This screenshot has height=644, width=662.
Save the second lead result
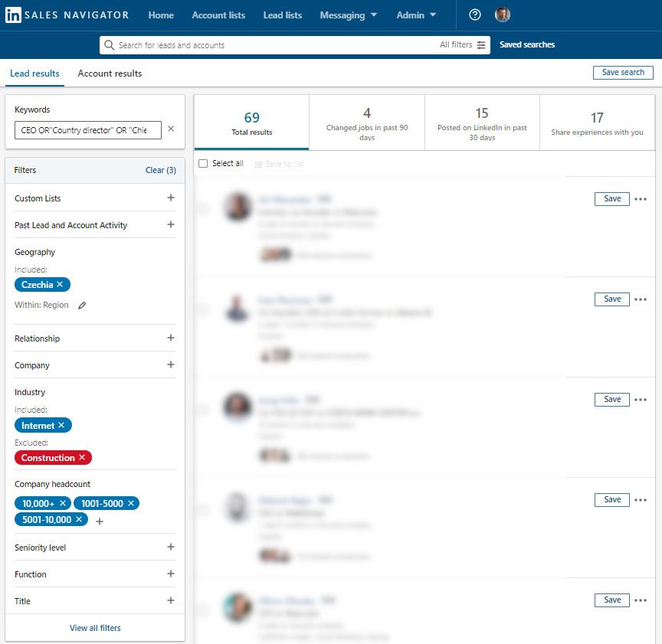(x=611, y=299)
